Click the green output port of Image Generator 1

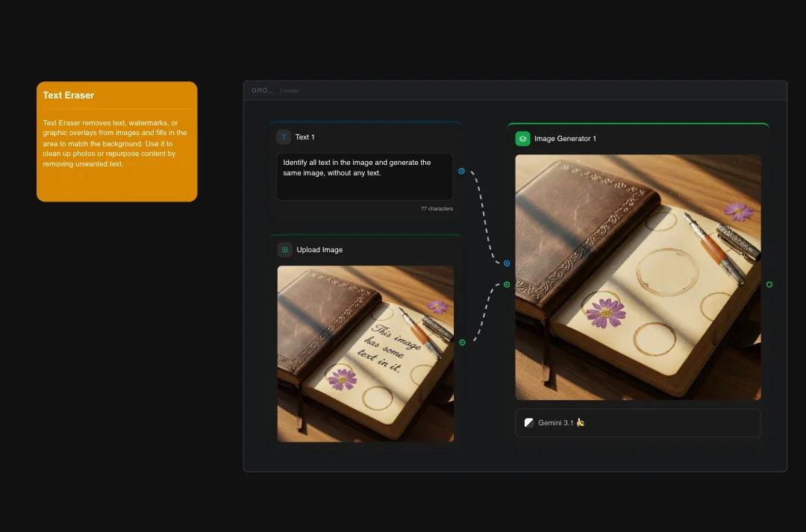tap(769, 284)
